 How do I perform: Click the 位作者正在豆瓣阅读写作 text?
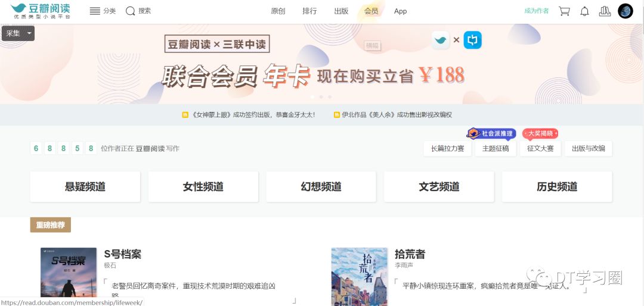click(140, 148)
